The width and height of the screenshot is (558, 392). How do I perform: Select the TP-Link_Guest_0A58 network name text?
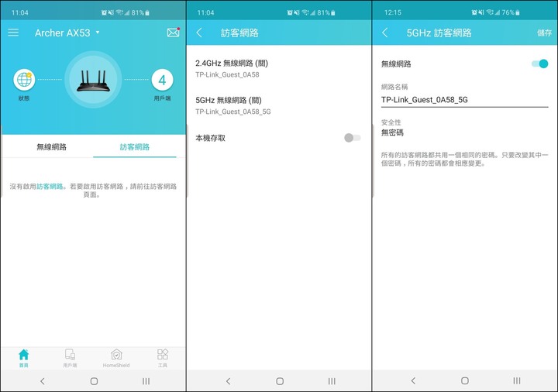click(x=227, y=74)
